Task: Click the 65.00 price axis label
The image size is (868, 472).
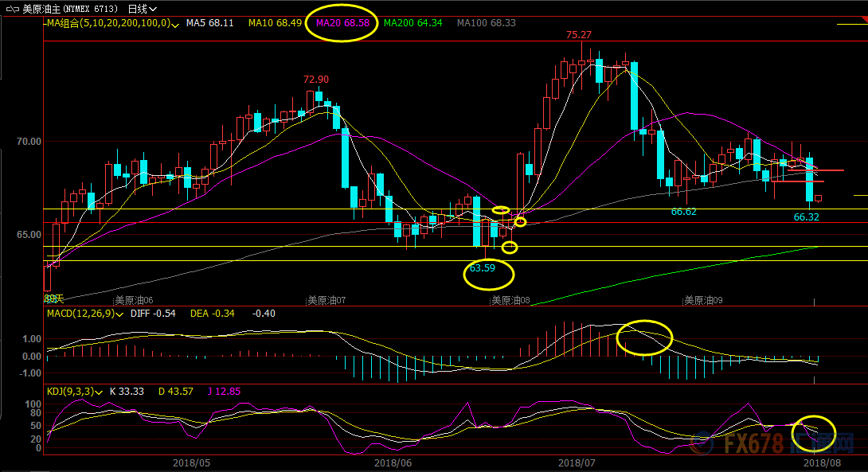Action: click(29, 235)
